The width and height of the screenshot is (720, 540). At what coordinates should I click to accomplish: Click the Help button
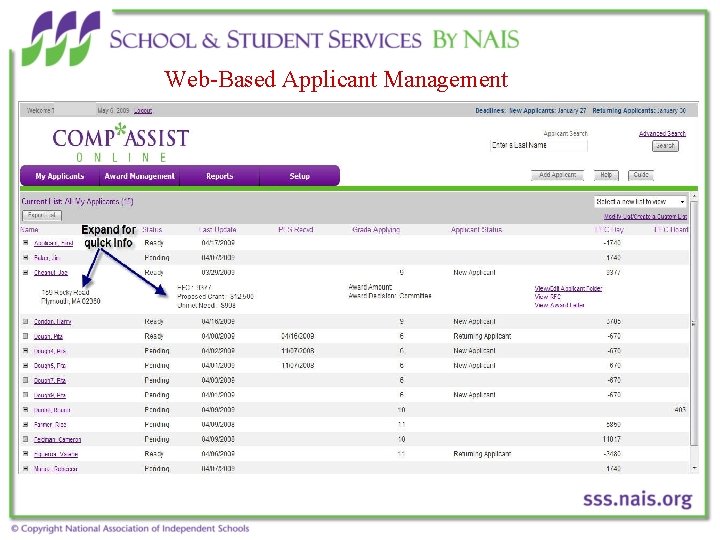[606, 175]
